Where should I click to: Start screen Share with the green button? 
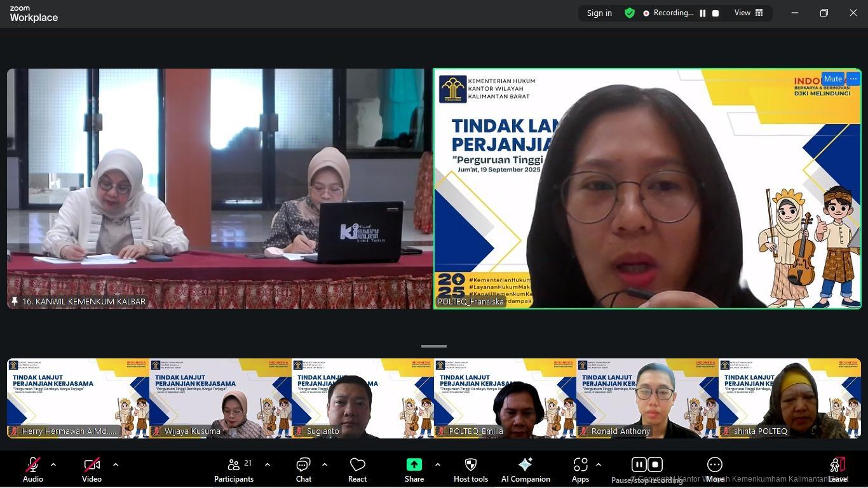tap(414, 470)
